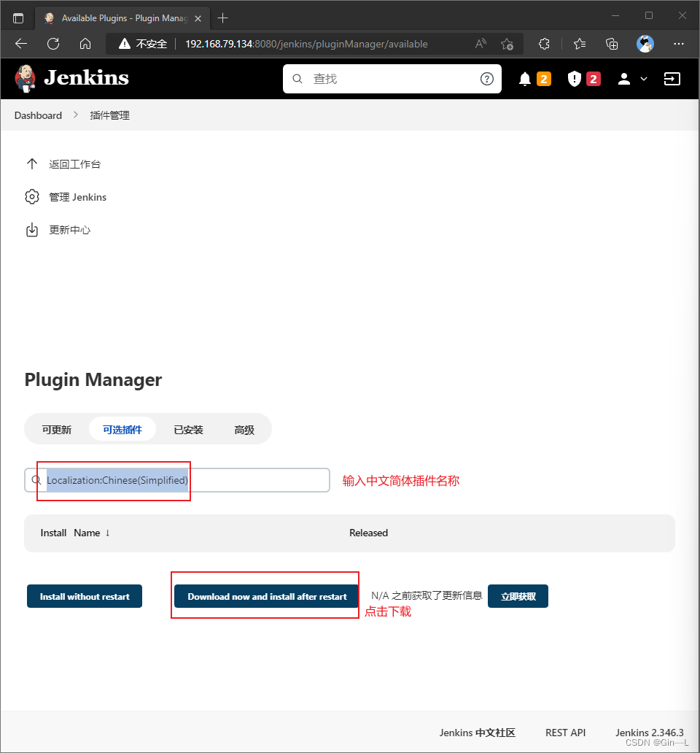Click the red security badge 2
The height and width of the screenshot is (753, 700).
click(593, 79)
